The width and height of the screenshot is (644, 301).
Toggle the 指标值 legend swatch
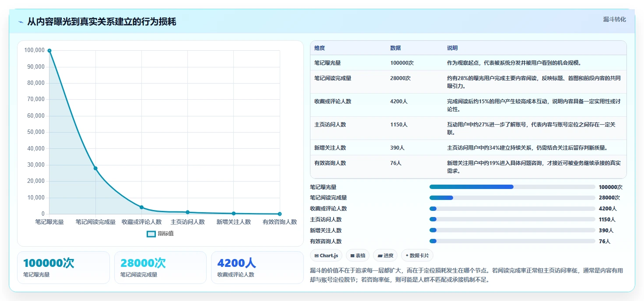151,234
